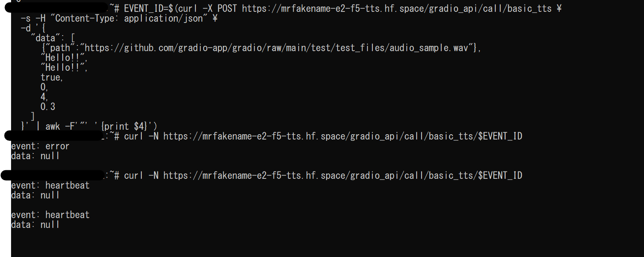Click the value 0 in data array
The height and width of the screenshot is (257, 644).
[x=43, y=87]
